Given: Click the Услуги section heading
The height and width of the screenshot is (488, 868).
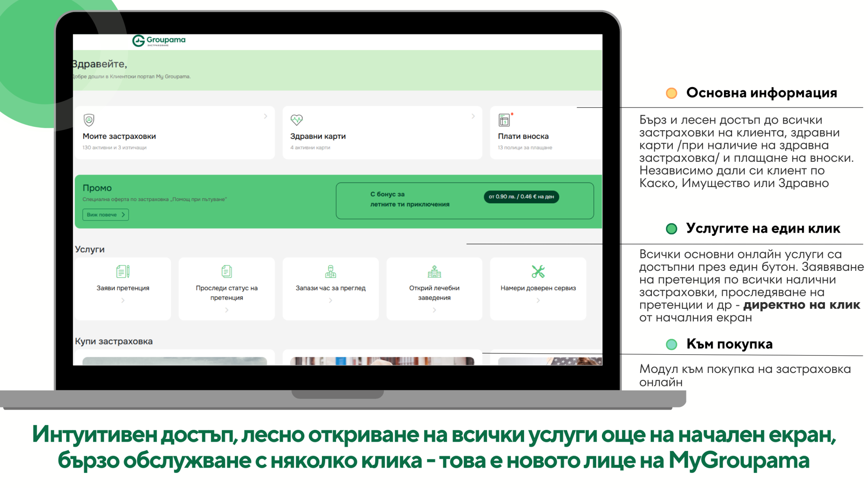Looking at the screenshot, I should (90, 249).
